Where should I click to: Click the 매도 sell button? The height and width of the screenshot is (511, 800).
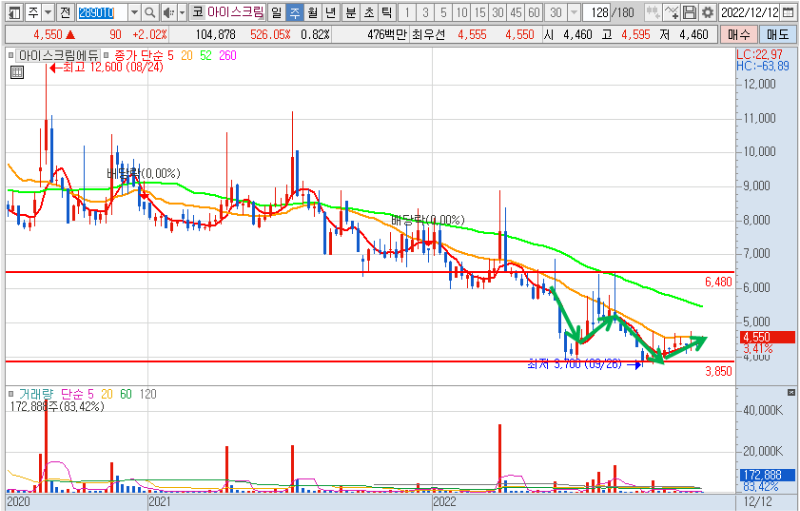coord(777,35)
